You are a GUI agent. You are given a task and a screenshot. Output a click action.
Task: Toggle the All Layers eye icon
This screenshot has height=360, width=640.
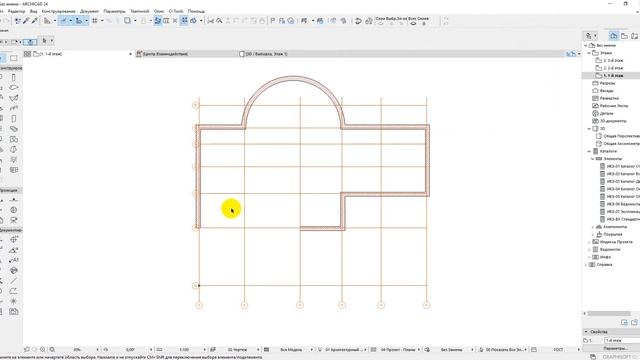point(413,24)
